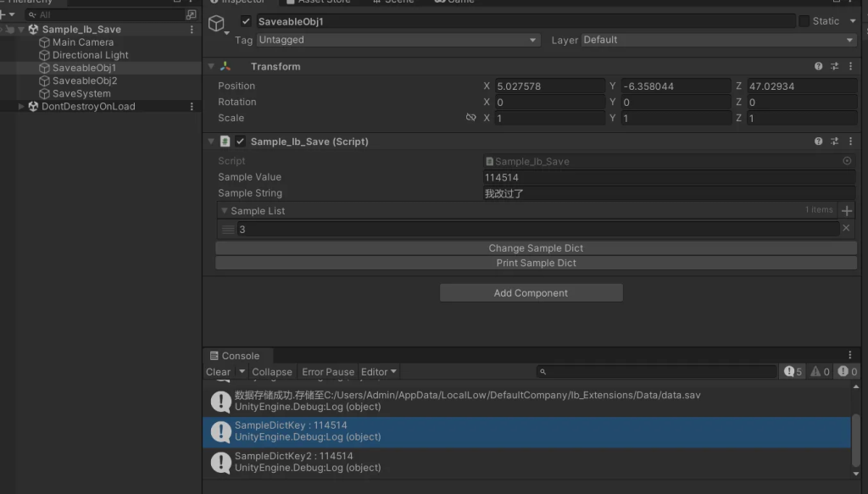868x494 pixels.
Task: Open Sample_lb_Save script context menu
Action: click(851, 142)
